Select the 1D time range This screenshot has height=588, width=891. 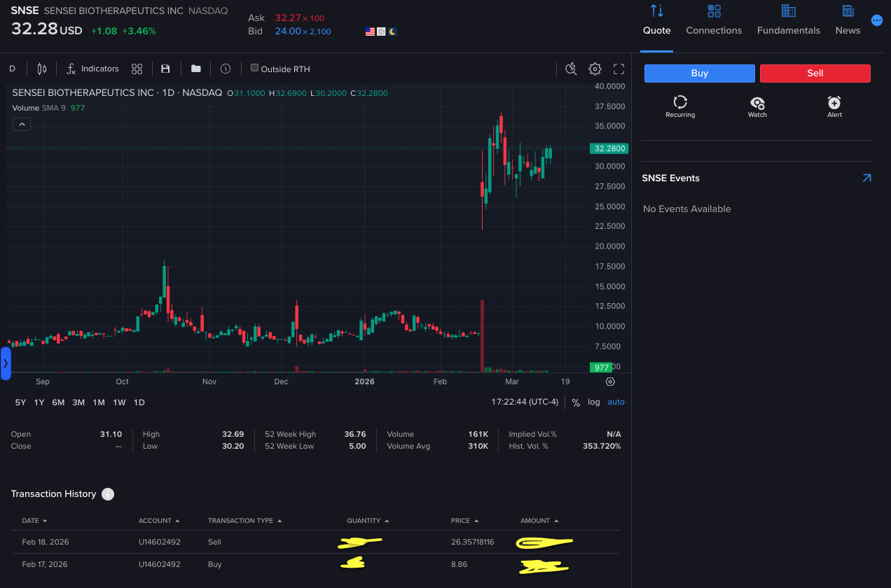[139, 402]
